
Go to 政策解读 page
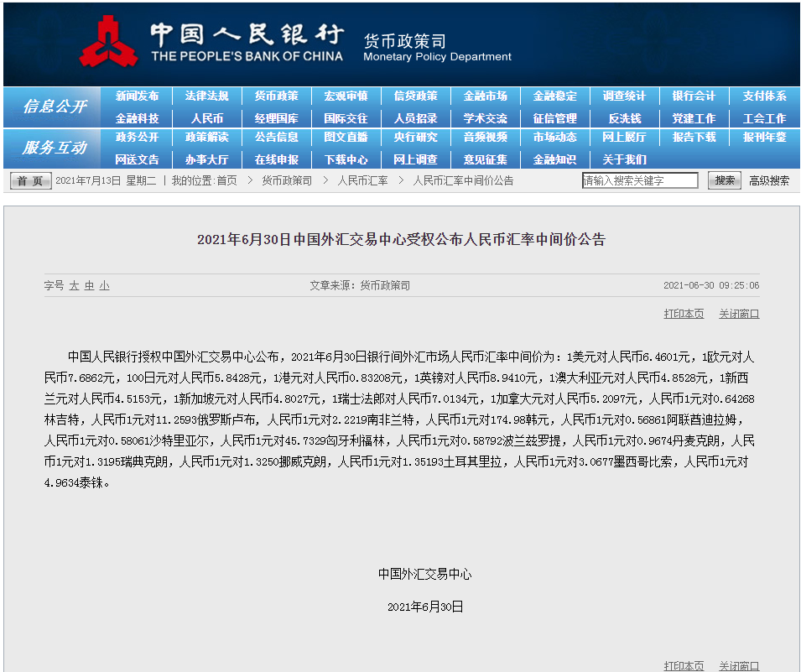(206, 138)
